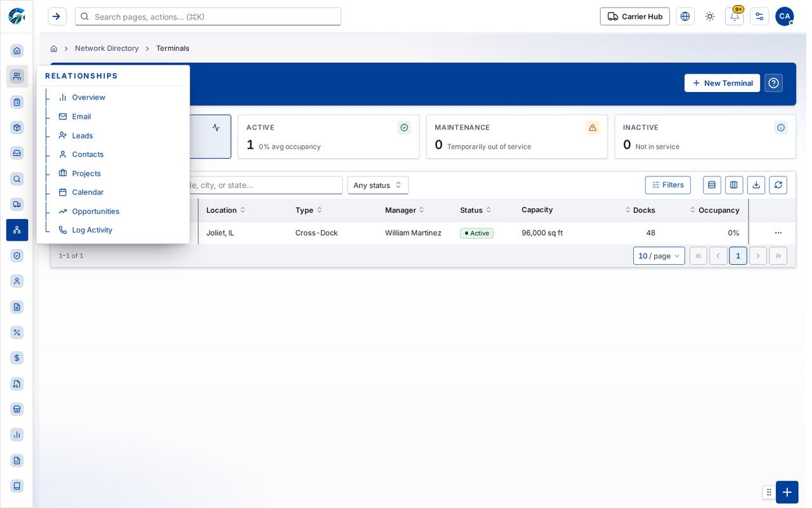Open the magnifier search sidebar icon
The height and width of the screenshot is (508, 812).
pyautogui.click(x=17, y=179)
